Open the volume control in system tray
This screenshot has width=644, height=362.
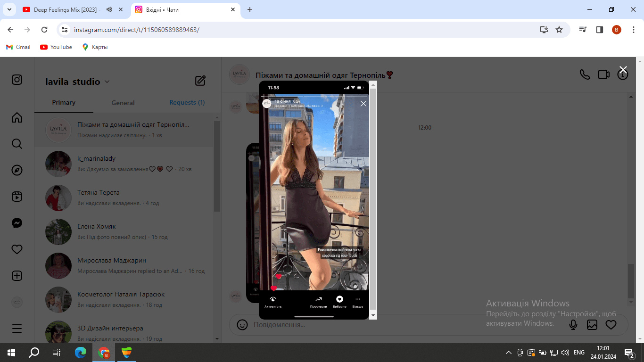pos(565,353)
